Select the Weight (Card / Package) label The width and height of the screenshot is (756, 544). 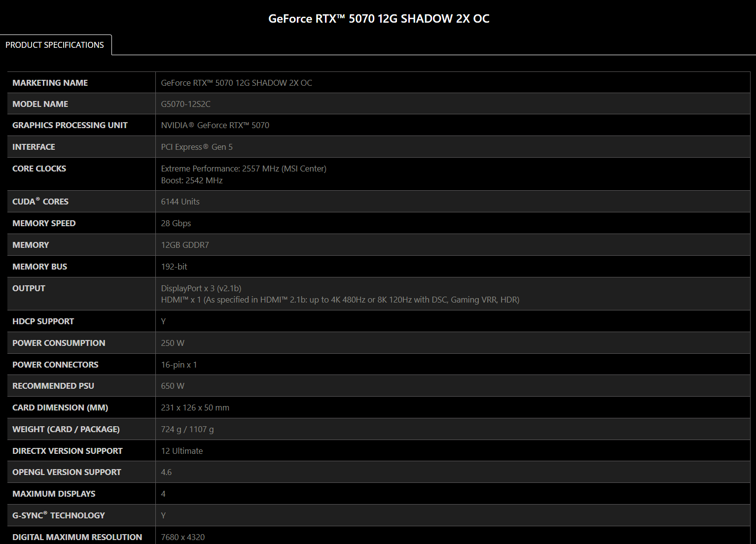click(66, 429)
